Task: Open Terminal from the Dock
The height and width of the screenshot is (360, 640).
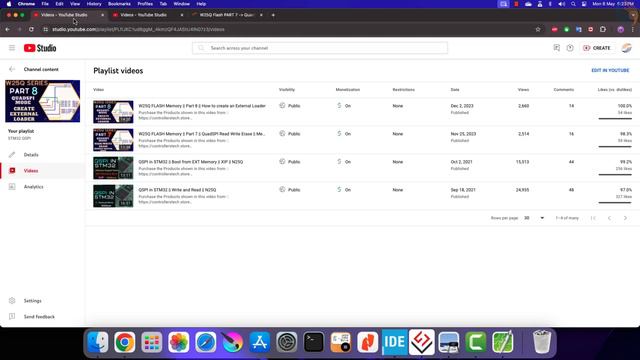Action: (313, 342)
